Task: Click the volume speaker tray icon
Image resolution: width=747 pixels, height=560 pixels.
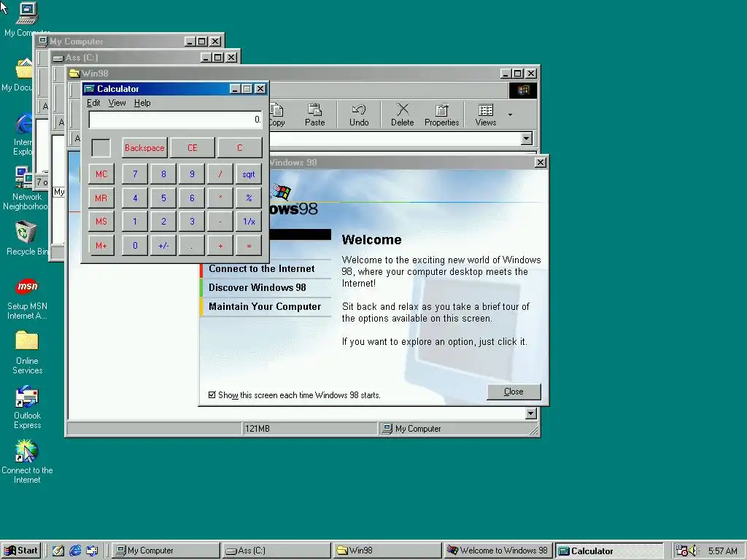Action: click(693, 551)
